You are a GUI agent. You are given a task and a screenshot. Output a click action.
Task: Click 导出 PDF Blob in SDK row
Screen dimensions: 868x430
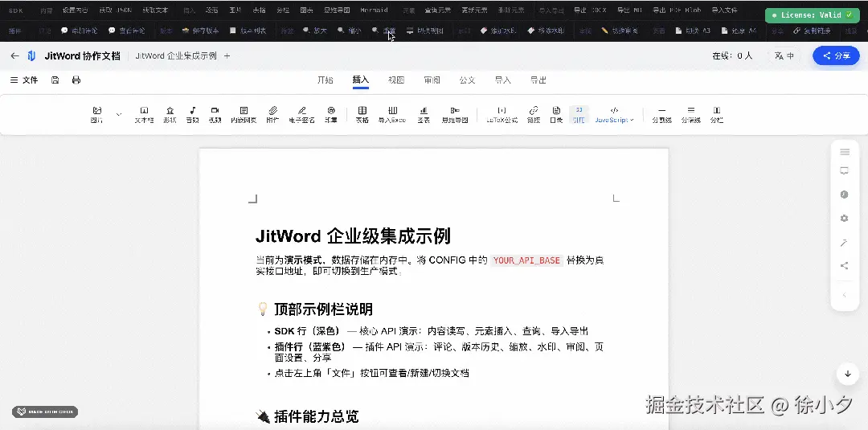coord(677,10)
